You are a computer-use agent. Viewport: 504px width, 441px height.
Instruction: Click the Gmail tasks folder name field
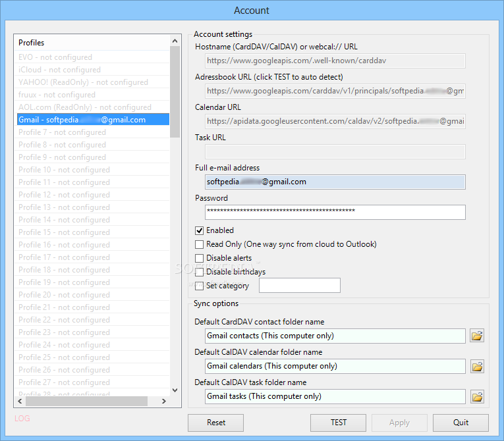click(335, 396)
